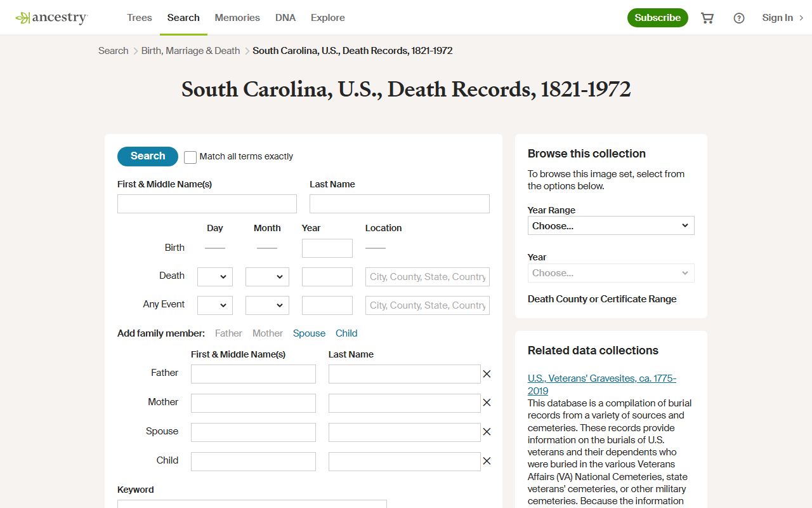
Task: Focus the First & Middle Name(s) field
Action: [207, 204]
